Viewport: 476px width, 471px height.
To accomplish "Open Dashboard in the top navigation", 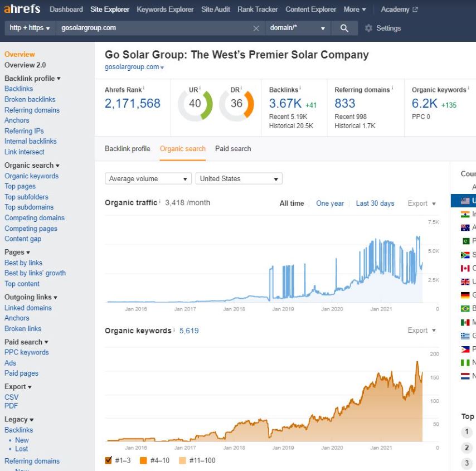I will coord(66,9).
